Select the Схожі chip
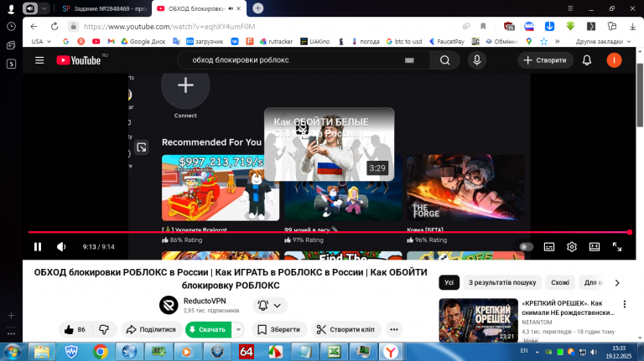The image size is (644, 361). [560, 282]
